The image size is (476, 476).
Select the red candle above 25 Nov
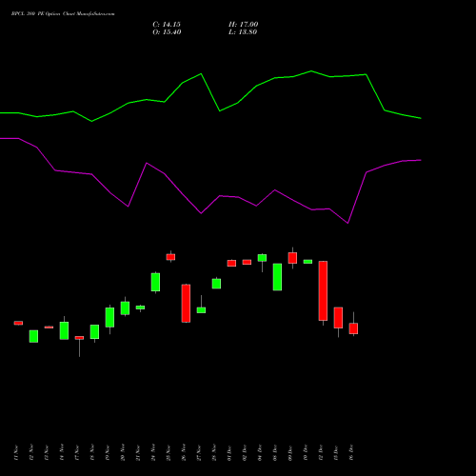170,257
